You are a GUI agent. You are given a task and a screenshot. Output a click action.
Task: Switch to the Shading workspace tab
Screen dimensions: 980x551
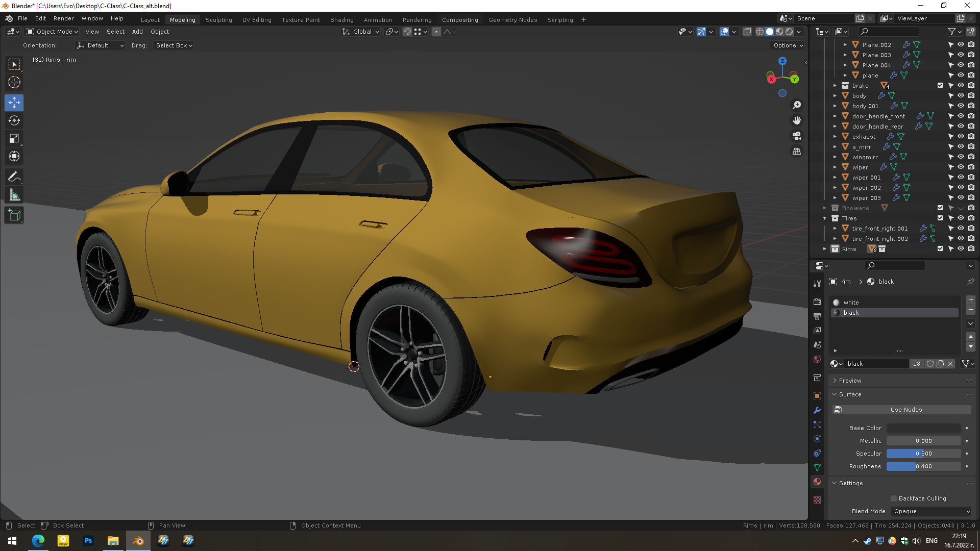point(341,20)
